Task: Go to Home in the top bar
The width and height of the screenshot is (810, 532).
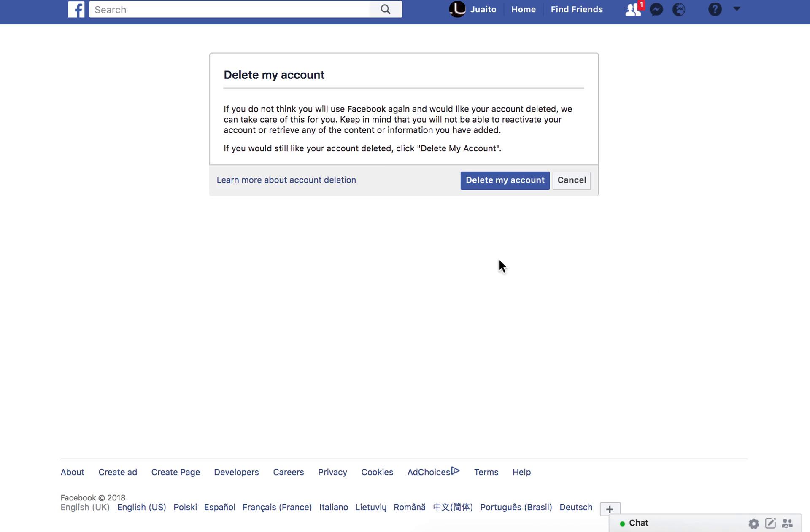Action: pyautogui.click(x=524, y=9)
